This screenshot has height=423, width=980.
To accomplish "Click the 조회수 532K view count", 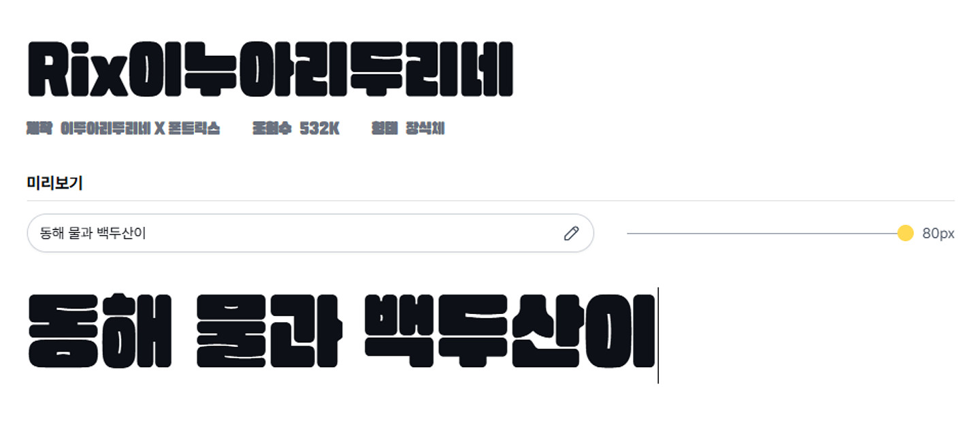I will click(x=295, y=128).
